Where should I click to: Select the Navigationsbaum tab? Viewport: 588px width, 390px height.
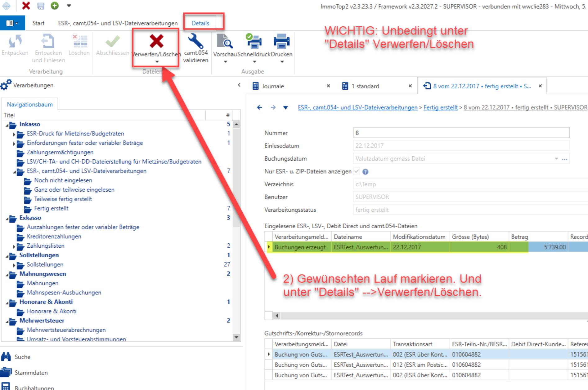point(30,104)
